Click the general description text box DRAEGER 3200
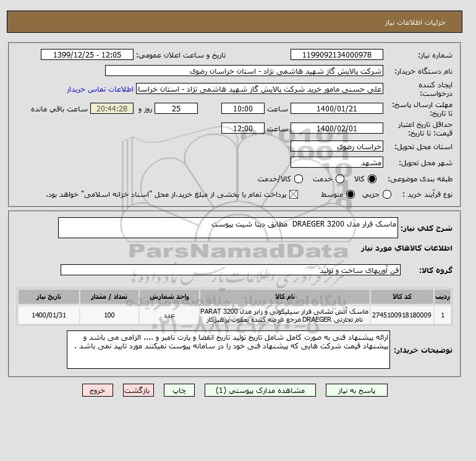 point(228,228)
